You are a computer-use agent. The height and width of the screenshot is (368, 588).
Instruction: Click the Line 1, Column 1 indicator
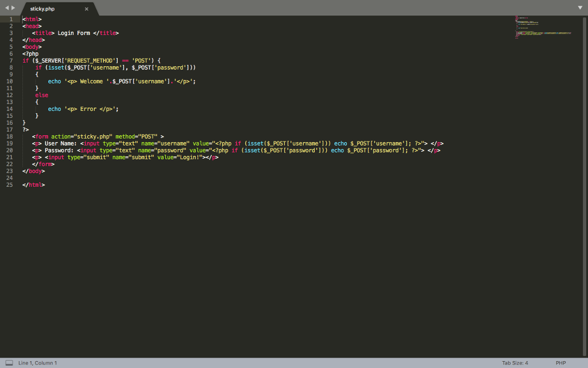click(x=38, y=363)
